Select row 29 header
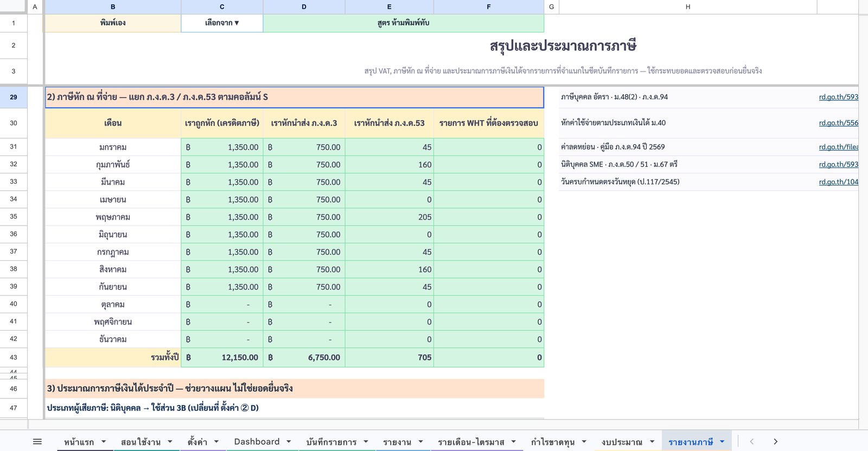This screenshot has height=451, width=868. (x=14, y=97)
